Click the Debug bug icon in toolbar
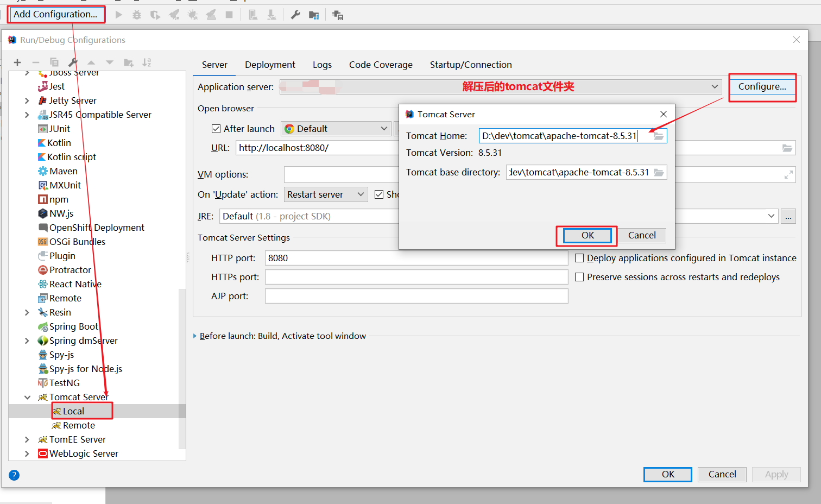The height and width of the screenshot is (504, 821). [x=137, y=15]
